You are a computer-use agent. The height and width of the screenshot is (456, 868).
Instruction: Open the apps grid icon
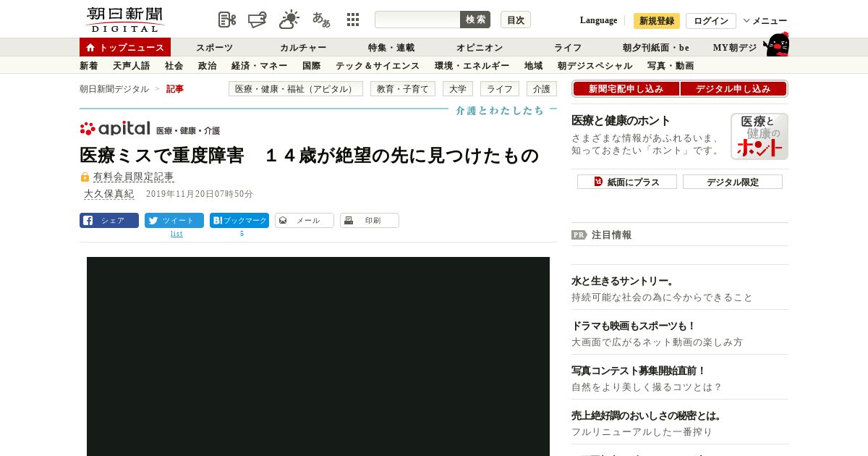pos(353,20)
